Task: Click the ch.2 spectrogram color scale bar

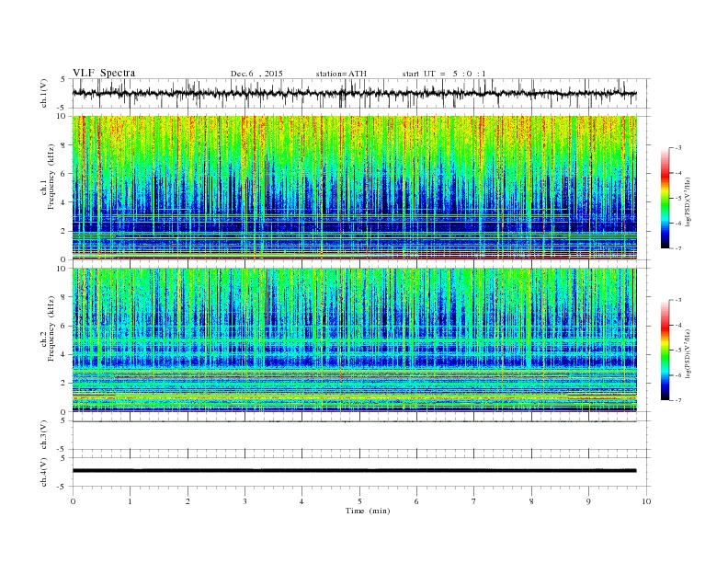Action: click(x=665, y=350)
